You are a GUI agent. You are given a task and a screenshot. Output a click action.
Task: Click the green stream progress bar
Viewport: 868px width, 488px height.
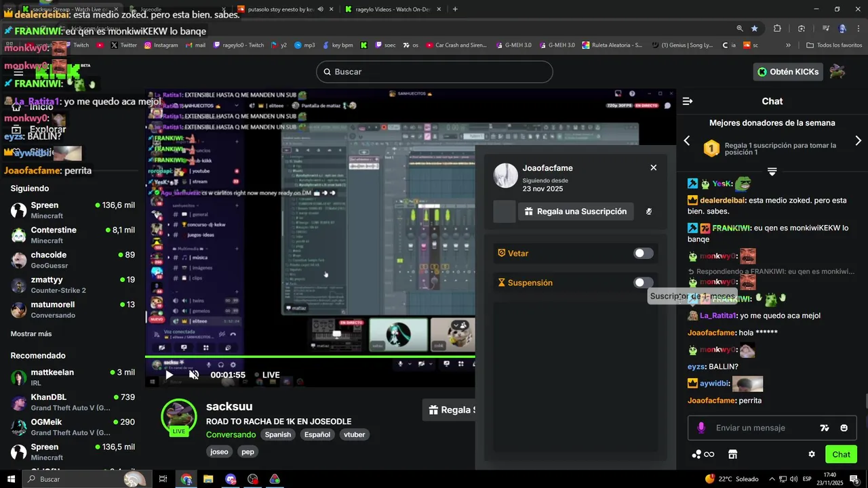pyautogui.click(x=310, y=357)
